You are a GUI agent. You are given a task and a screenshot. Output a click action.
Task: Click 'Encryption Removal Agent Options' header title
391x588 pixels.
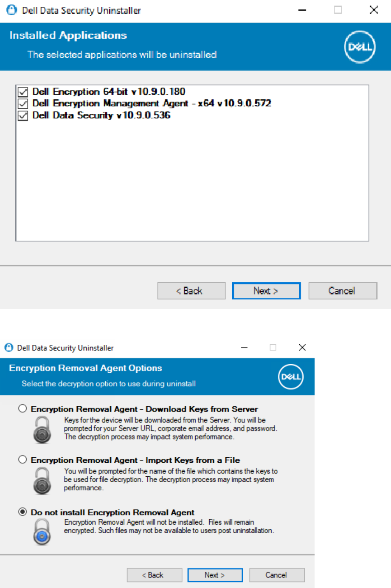85,368
